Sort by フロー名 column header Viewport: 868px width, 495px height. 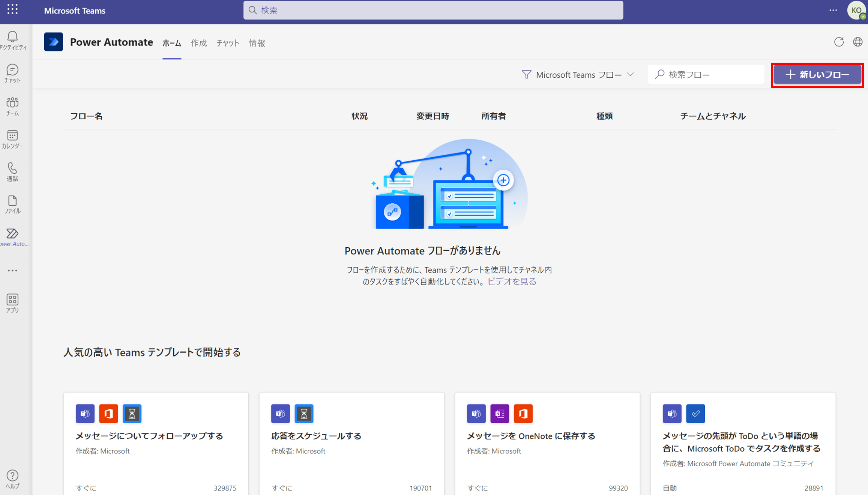(86, 116)
